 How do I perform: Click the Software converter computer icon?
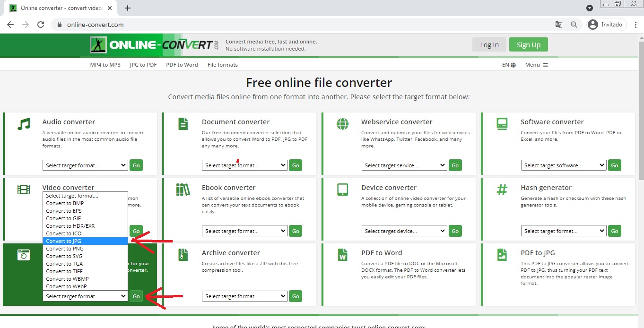502,124
